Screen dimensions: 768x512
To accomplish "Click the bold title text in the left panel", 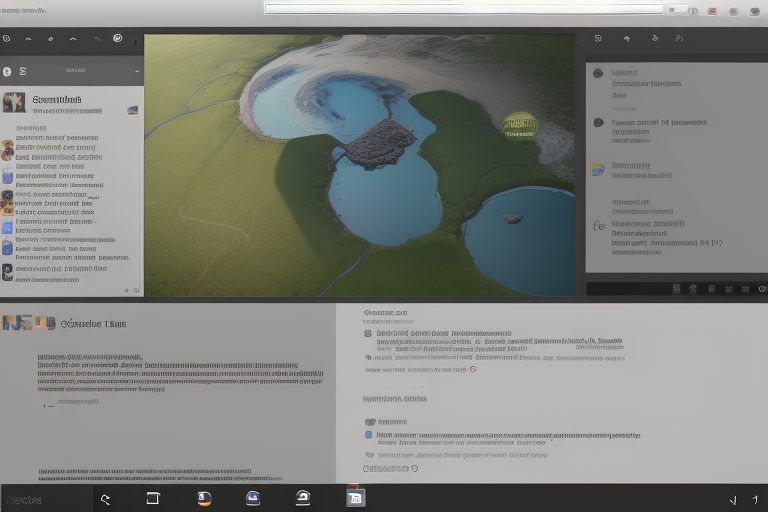I will [56, 100].
